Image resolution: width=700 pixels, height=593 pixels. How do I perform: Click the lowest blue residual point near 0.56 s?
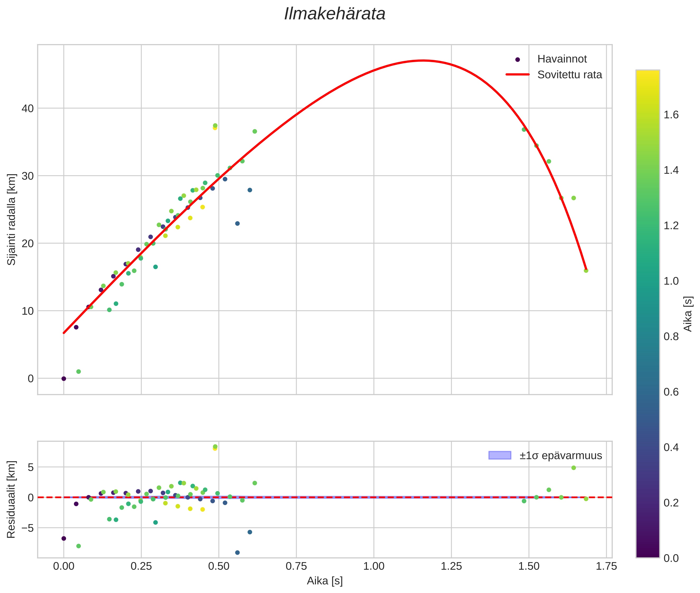[237, 553]
